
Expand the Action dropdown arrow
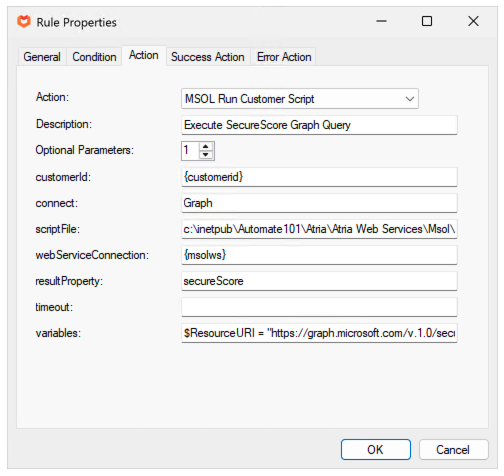pos(410,99)
